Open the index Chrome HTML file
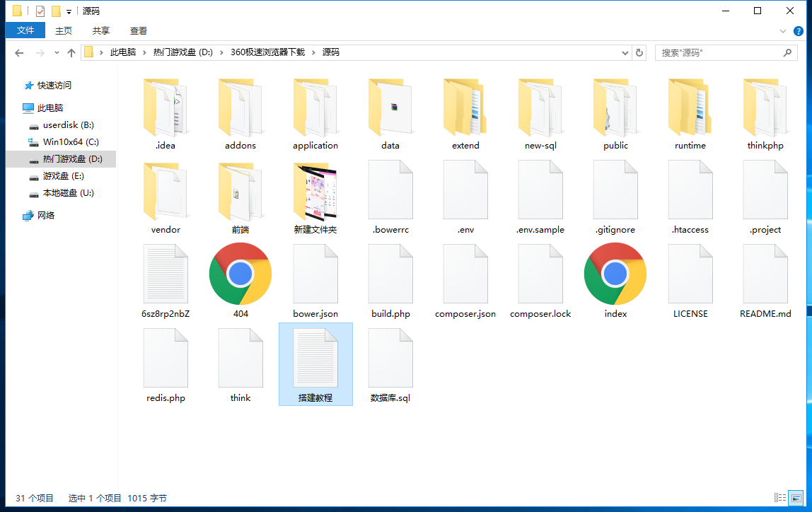Viewport: 812px width, 512px height. pos(615,274)
